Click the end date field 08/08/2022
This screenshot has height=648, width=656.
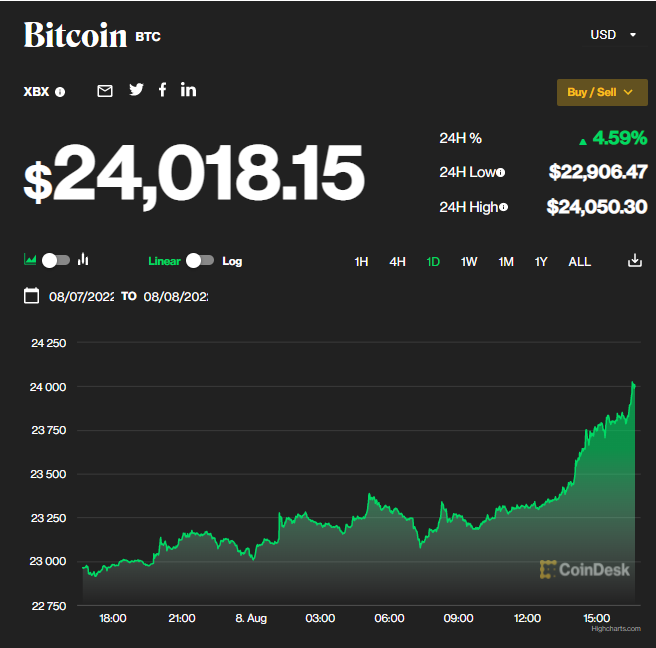[175, 296]
